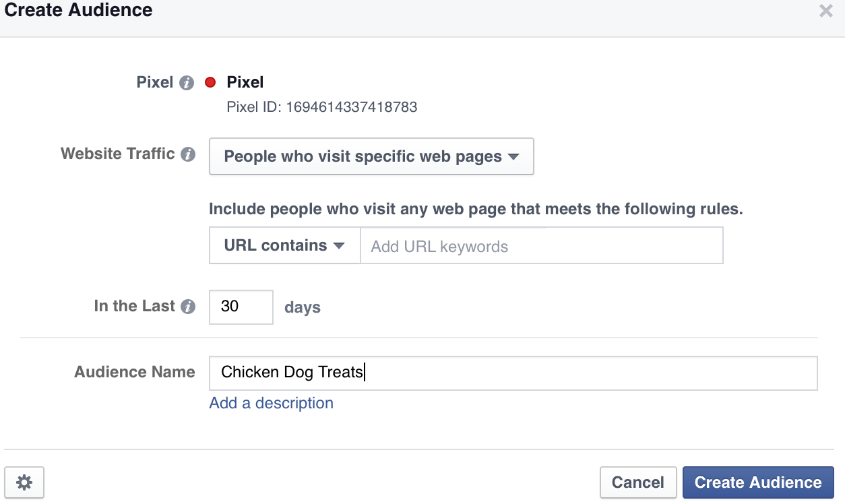Image resolution: width=845 pixels, height=504 pixels.
Task: Click the In the Last info icon
Action: [x=189, y=307]
